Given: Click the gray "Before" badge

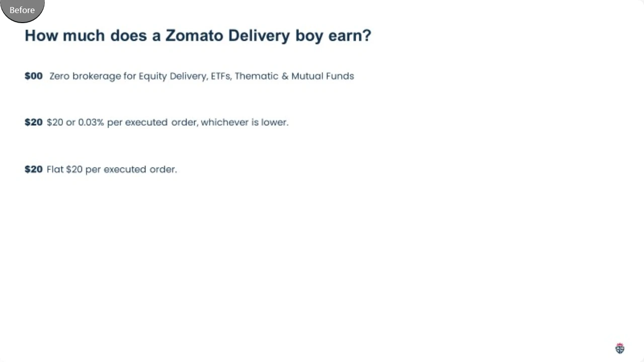Looking at the screenshot, I should (22, 10).
